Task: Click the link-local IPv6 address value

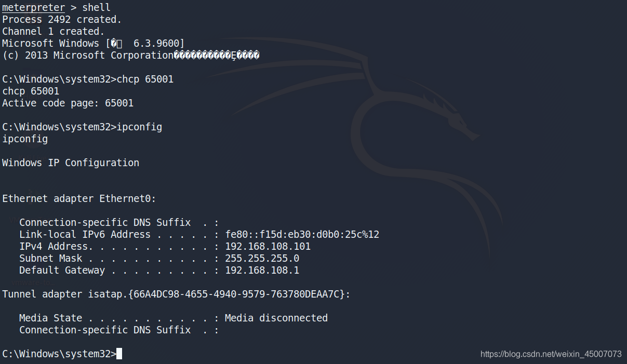Action: pos(302,234)
